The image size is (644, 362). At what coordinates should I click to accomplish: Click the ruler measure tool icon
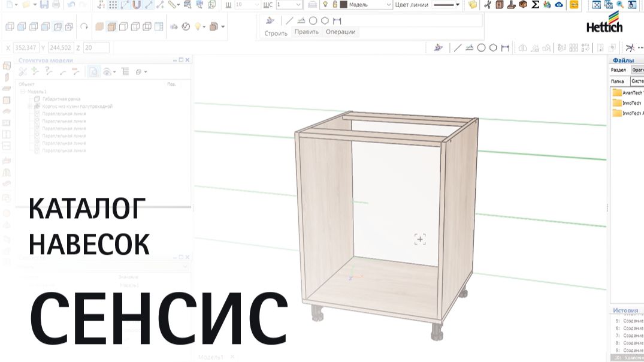(x=173, y=5)
